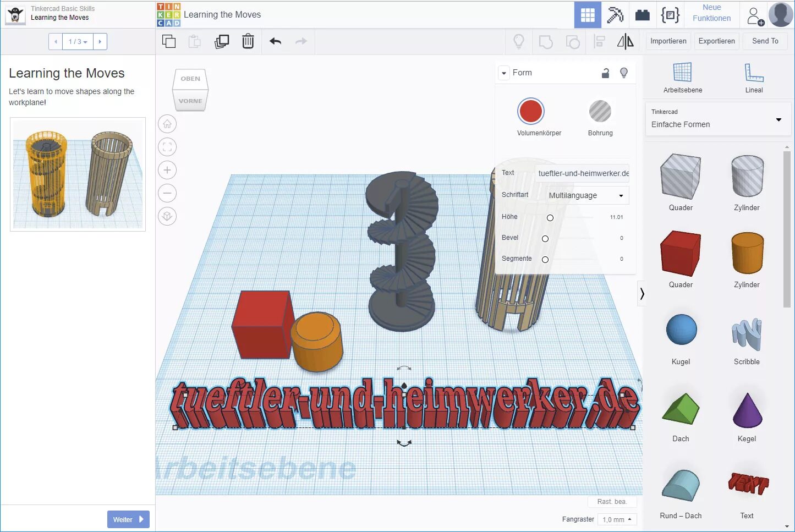Open the codeblocks braces icon
The image size is (795, 532).
coord(670,15)
